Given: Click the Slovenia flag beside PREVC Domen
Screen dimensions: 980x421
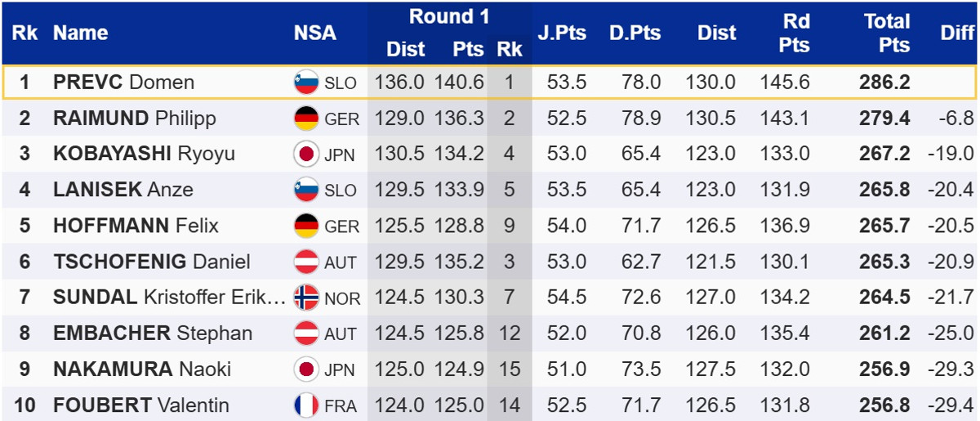Looking at the screenshot, I should tap(306, 83).
